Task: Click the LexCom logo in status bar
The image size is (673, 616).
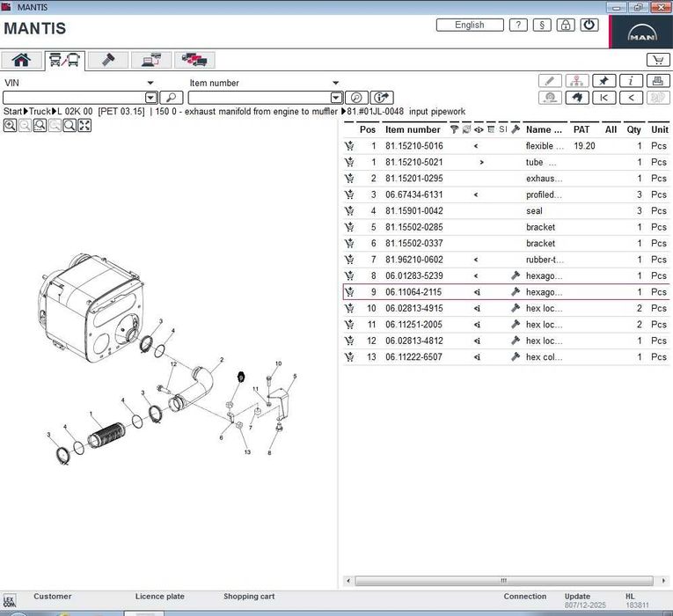Action: coord(9,600)
